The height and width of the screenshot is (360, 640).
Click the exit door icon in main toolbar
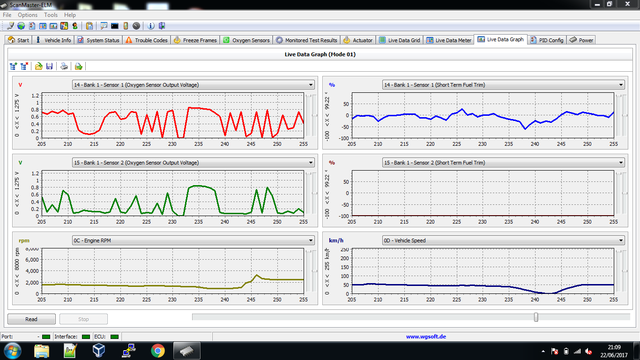pyautogui.click(x=162, y=26)
